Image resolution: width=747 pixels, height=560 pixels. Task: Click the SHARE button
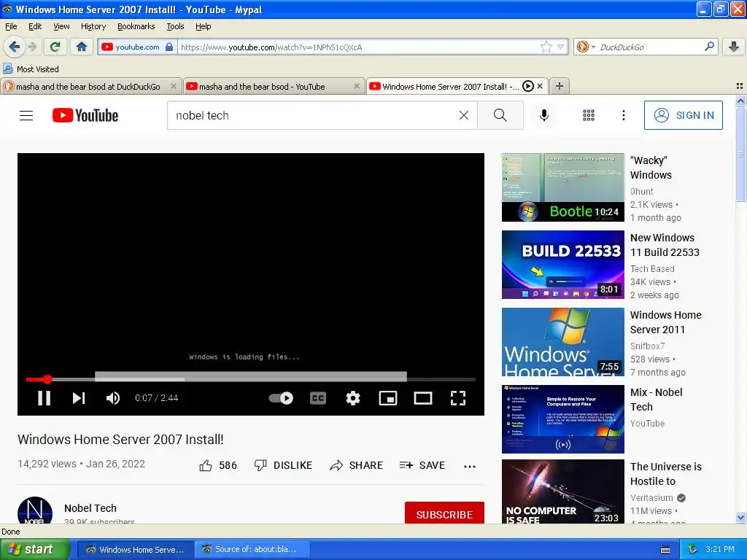[x=356, y=465]
